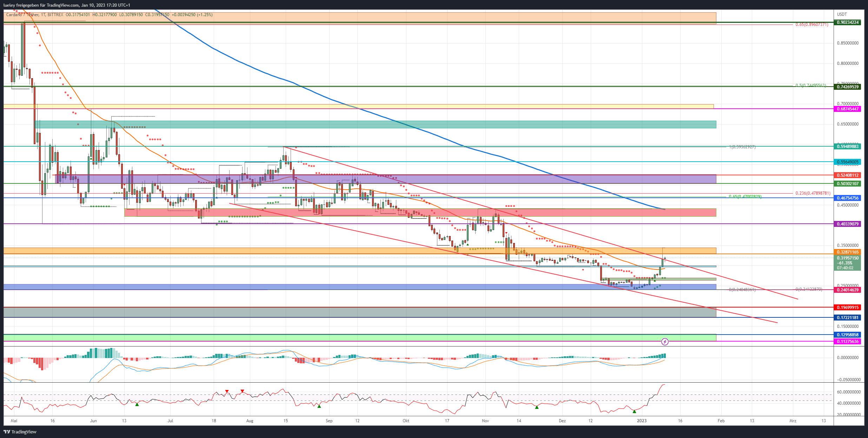
Task: Click the Fib label 1(0.59362927)
Action: (742, 147)
